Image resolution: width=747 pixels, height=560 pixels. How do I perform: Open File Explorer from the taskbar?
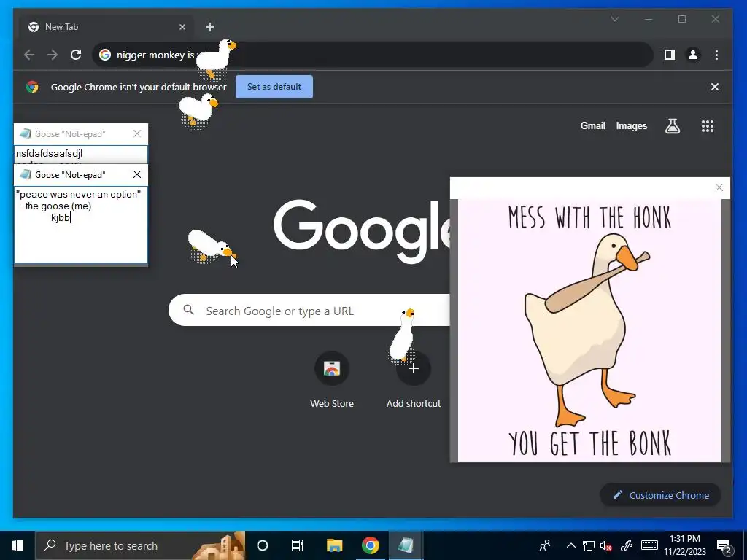(334, 545)
